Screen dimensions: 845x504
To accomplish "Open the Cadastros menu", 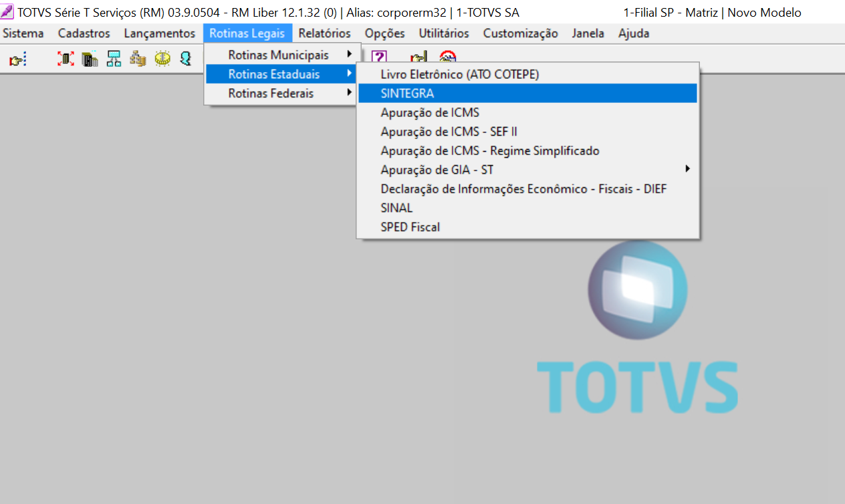I will (84, 33).
